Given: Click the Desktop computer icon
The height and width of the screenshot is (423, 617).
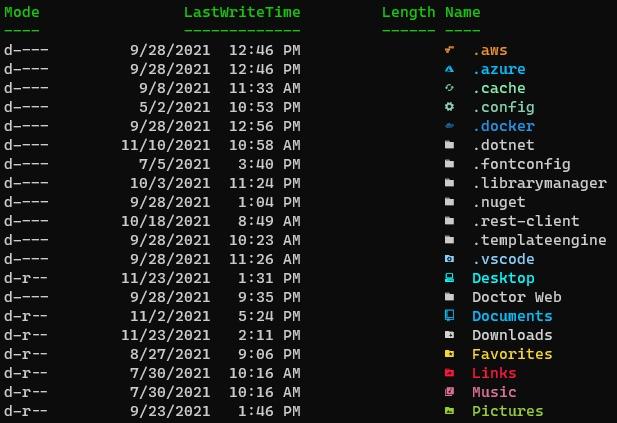Looking at the screenshot, I should [449, 278].
